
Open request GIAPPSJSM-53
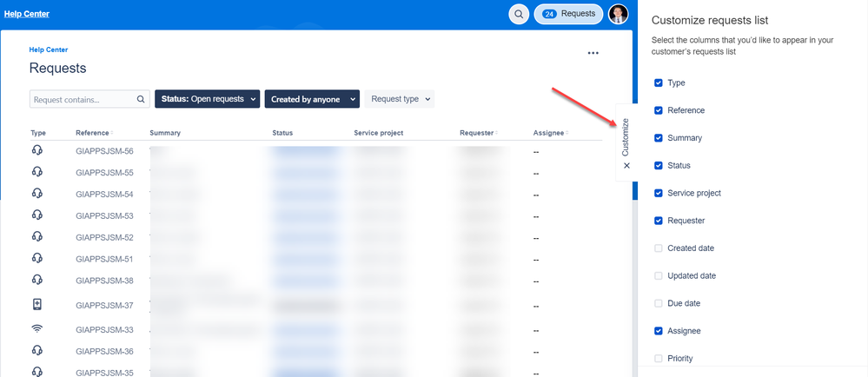click(x=104, y=216)
